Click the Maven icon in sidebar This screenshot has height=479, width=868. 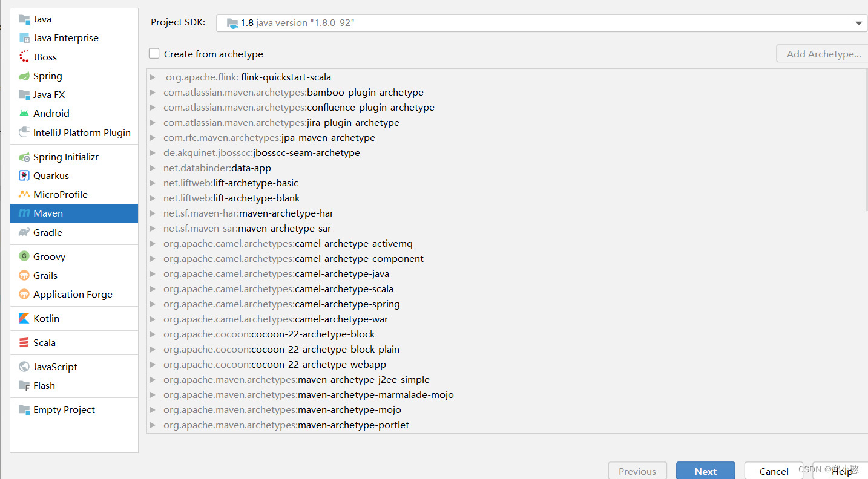point(24,213)
